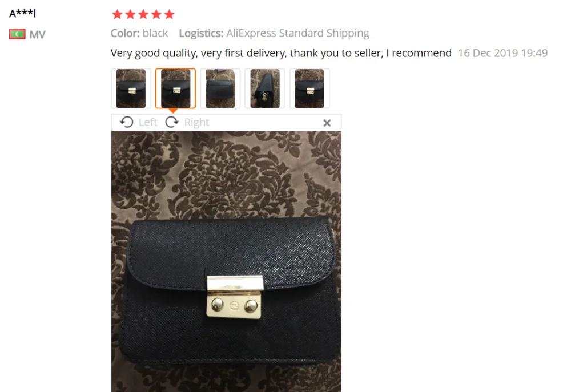Click the MV country code label
The image size is (571, 392).
pos(38,35)
